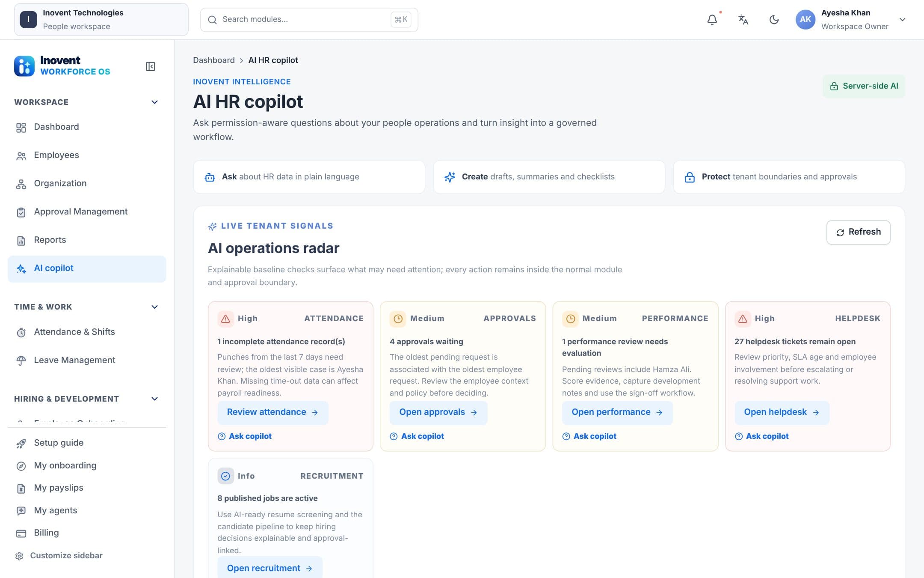Click the My payslips document icon
The width and height of the screenshot is (924, 578).
[x=21, y=489]
